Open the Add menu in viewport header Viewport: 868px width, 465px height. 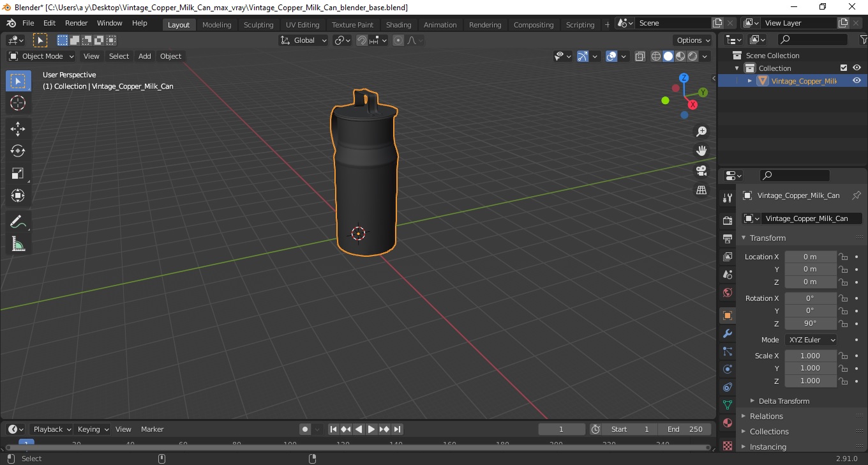click(145, 56)
